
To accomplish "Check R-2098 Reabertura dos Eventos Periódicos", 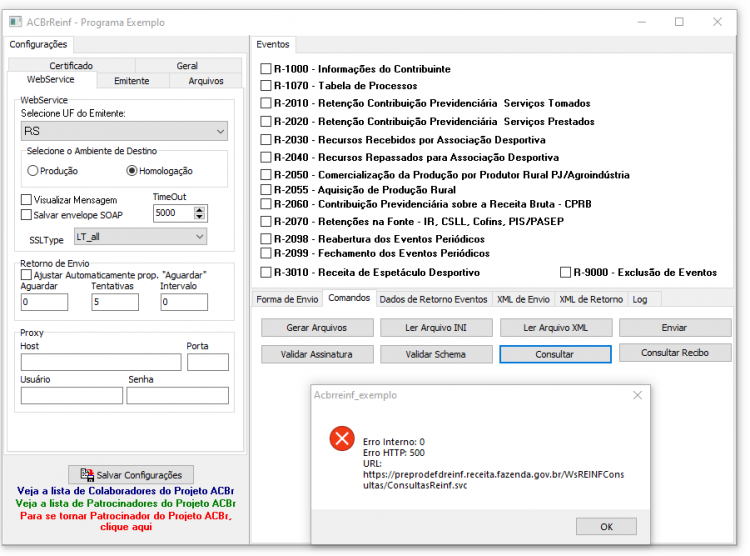I will [x=265, y=239].
